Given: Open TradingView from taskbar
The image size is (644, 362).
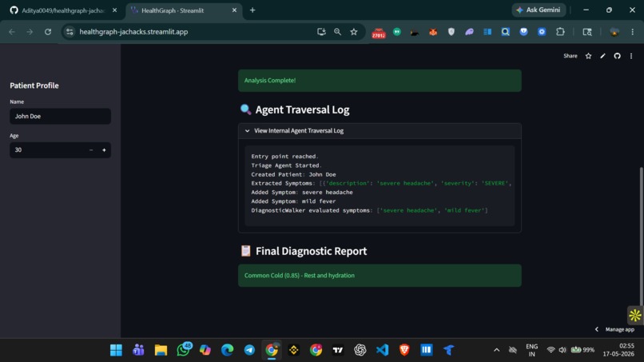Looking at the screenshot, I should point(338,350).
